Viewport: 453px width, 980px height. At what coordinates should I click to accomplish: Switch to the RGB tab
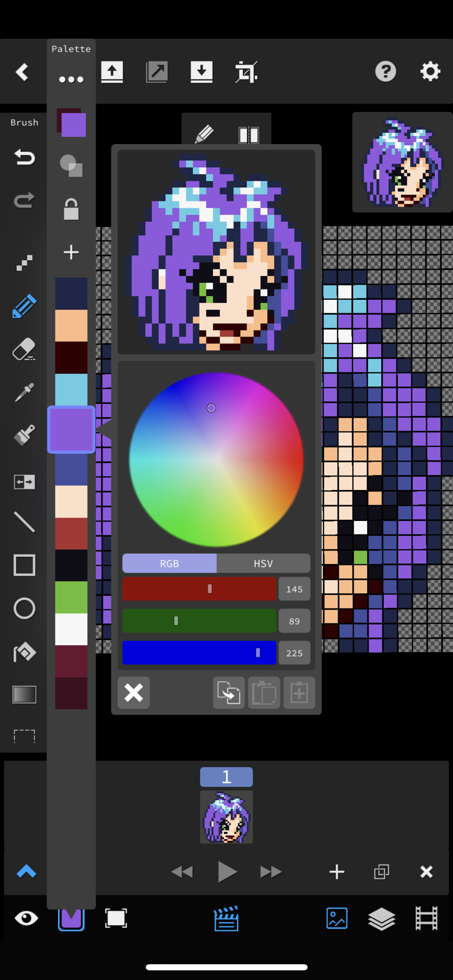click(x=169, y=563)
